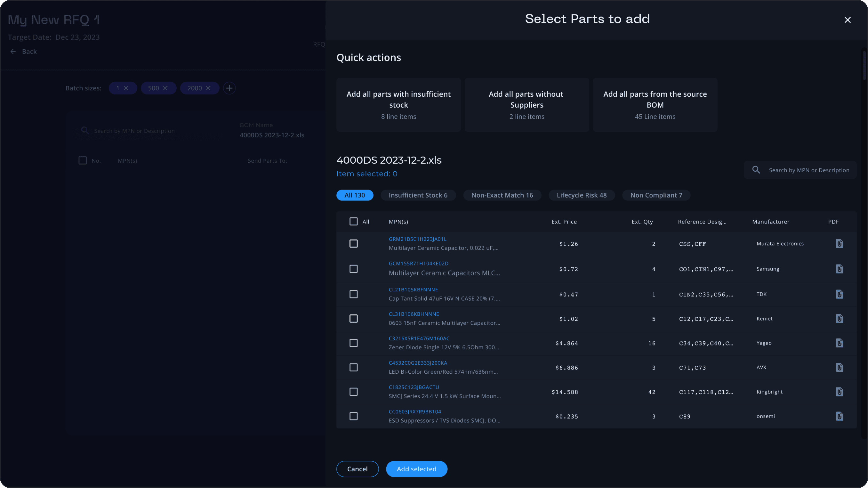Click the Item selected: 0 counter

(x=366, y=174)
